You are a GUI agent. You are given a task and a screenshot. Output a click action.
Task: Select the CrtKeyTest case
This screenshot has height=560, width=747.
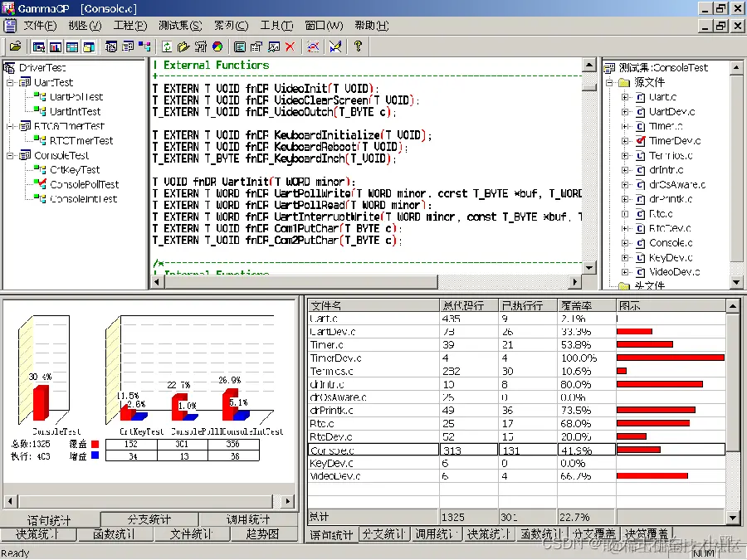click(75, 170)
